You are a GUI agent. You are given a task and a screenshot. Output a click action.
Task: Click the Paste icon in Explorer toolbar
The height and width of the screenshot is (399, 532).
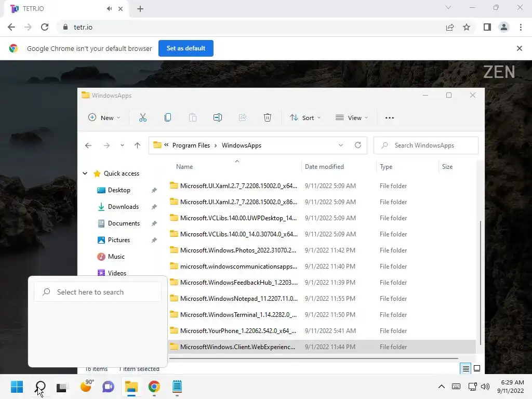pyautogui.click(x=192, y=118)
